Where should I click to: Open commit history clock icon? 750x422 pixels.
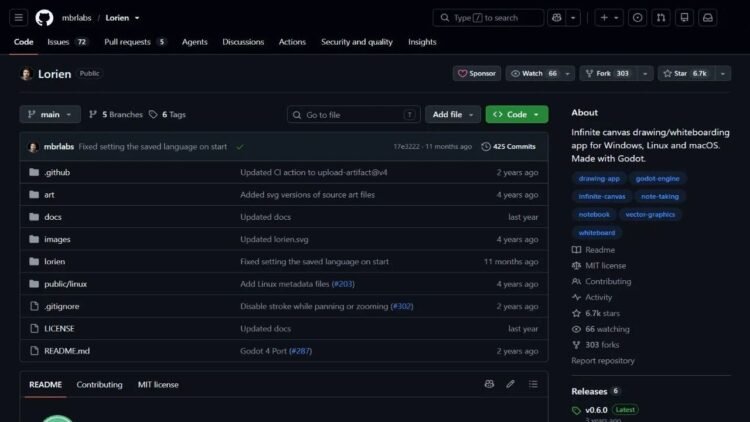point(485,146)
